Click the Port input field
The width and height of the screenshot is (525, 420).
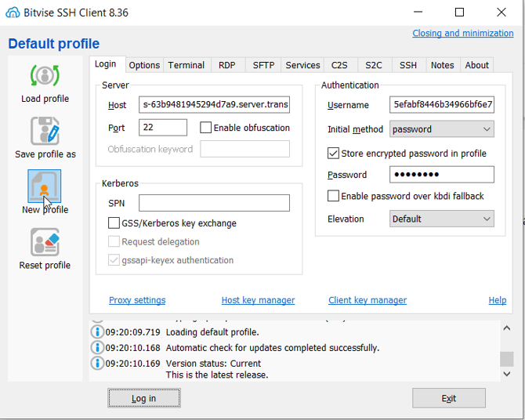click(x=163, y=128)
